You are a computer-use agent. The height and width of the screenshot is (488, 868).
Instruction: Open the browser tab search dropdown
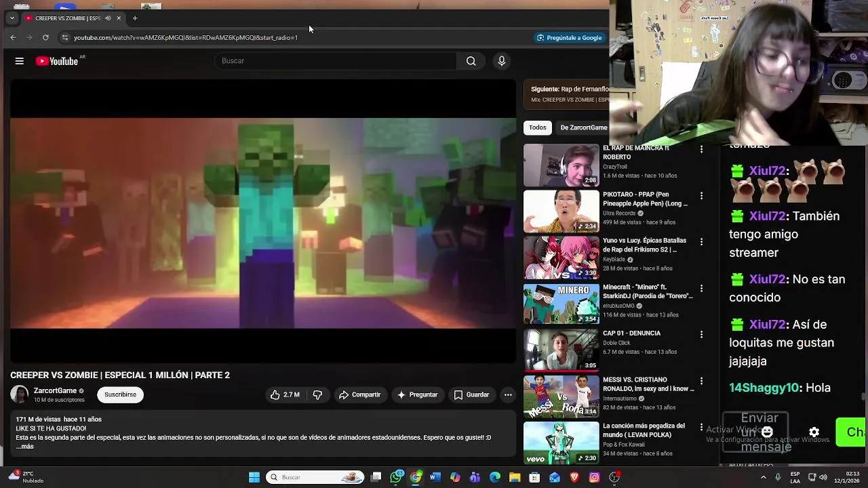click(12, 18)
